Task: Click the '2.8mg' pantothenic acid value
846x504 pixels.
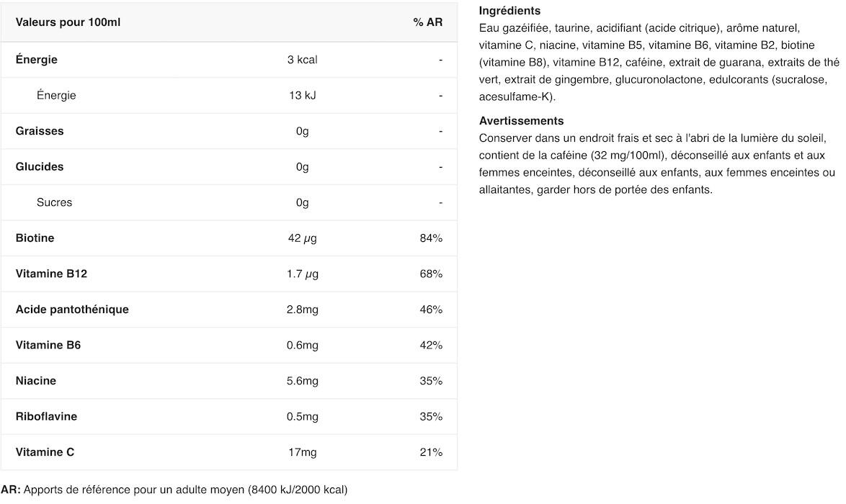Action: click(x=302, y=310)
